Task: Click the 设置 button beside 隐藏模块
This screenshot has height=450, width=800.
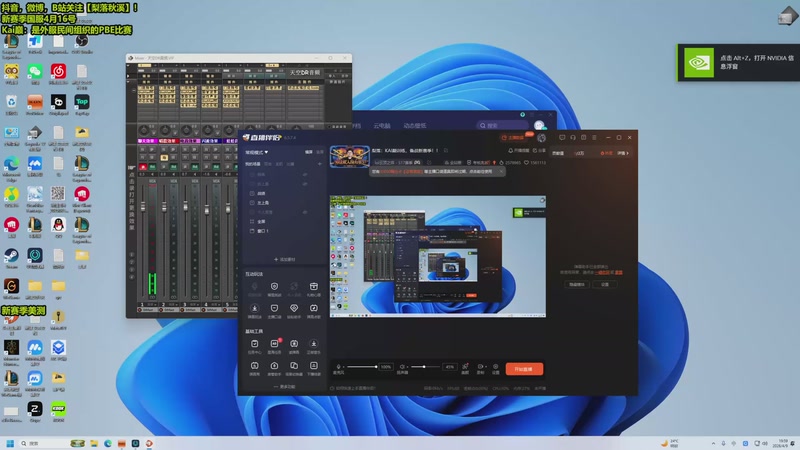Action: pos(605,284)
